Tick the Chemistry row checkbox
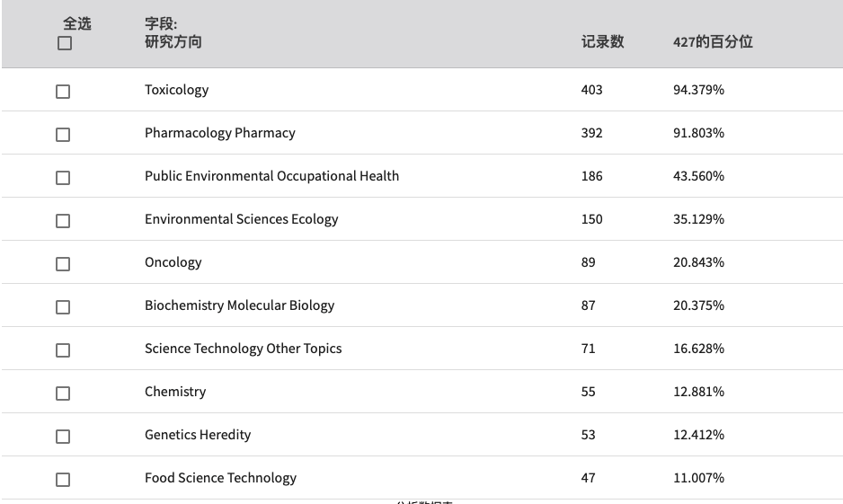 pos(63,393)
